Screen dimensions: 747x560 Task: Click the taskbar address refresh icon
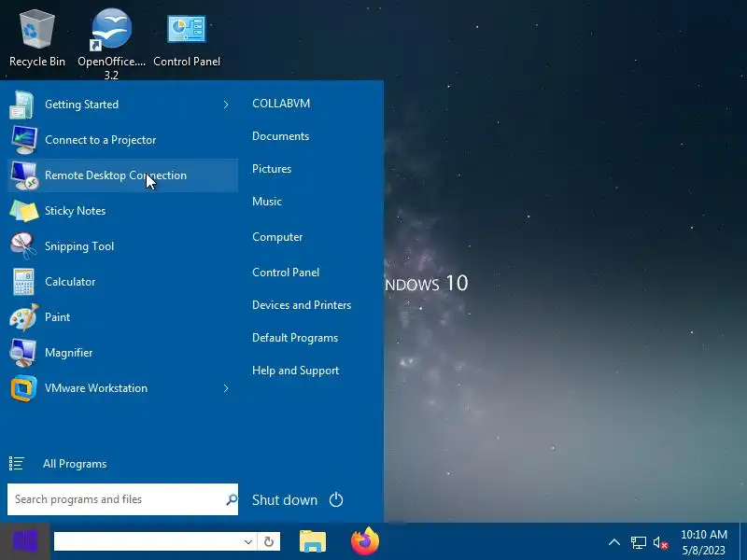(269, 542)
